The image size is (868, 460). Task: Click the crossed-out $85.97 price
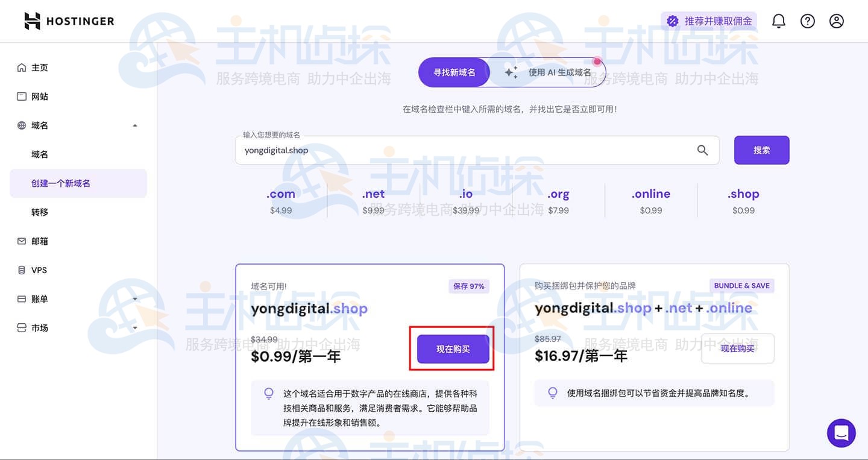tap(548, 339)
